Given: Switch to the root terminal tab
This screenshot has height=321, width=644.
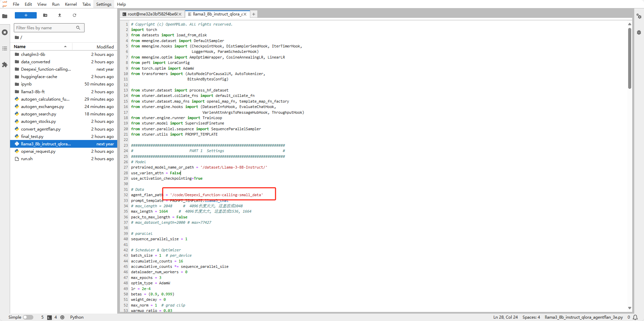Looking at the screenshot, I should [152, 14].
